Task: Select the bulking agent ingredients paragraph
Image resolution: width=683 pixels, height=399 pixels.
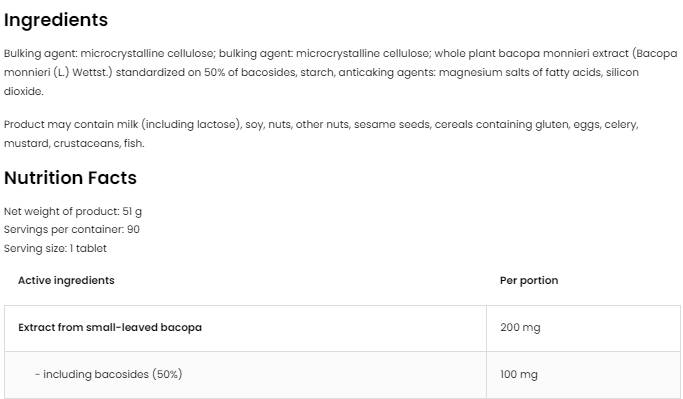Action: [x=341, y=72]
